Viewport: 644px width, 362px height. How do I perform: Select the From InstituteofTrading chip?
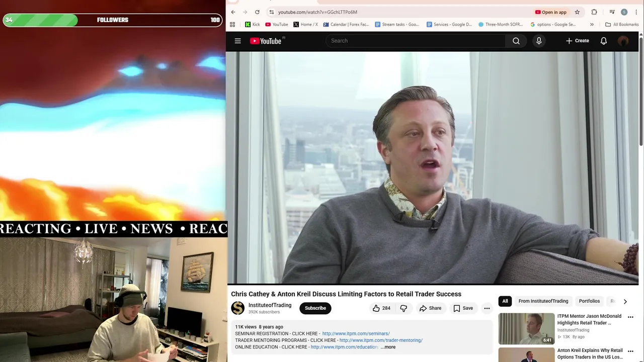point(543,301)
